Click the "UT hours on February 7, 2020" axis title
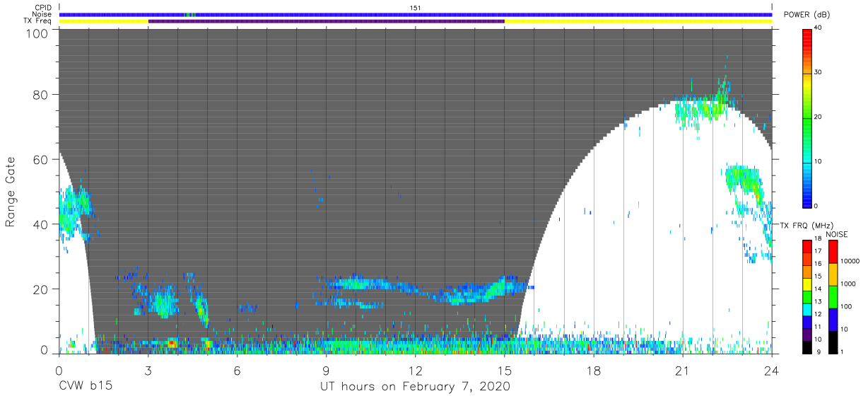 [416, 387]
